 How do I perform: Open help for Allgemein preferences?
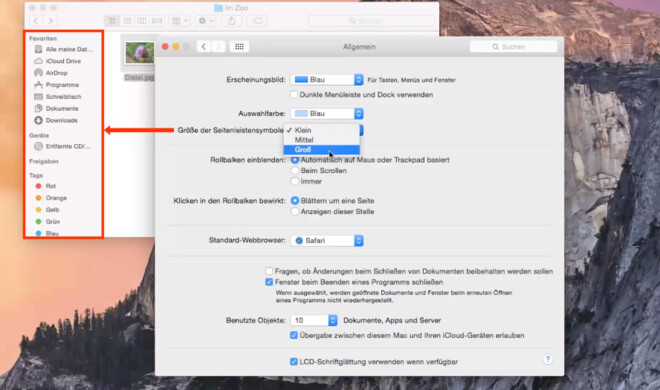(x=548, y=359)
